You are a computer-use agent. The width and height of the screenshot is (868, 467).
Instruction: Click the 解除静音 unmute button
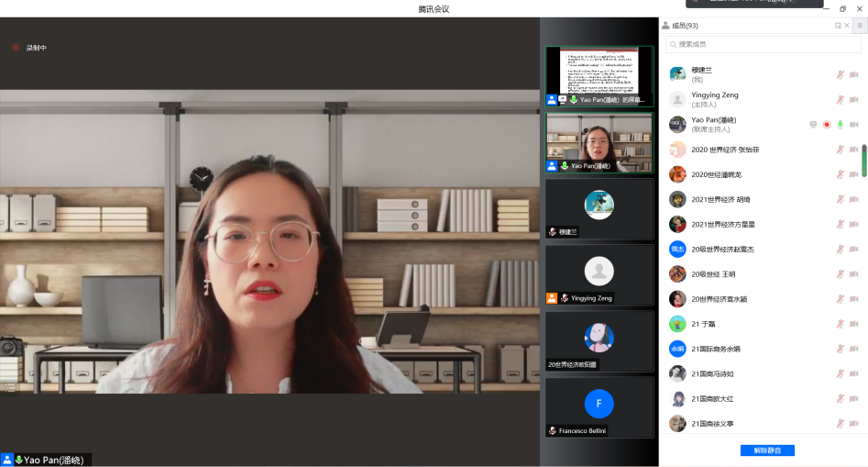coord(767,450)
